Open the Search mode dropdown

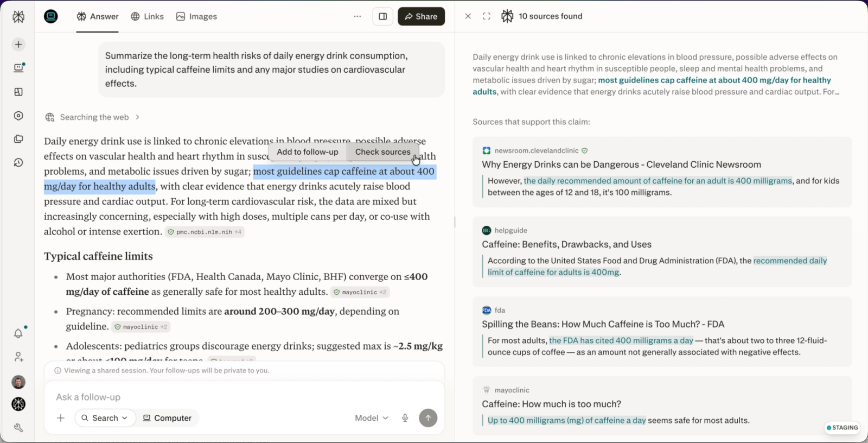(105, 418)
